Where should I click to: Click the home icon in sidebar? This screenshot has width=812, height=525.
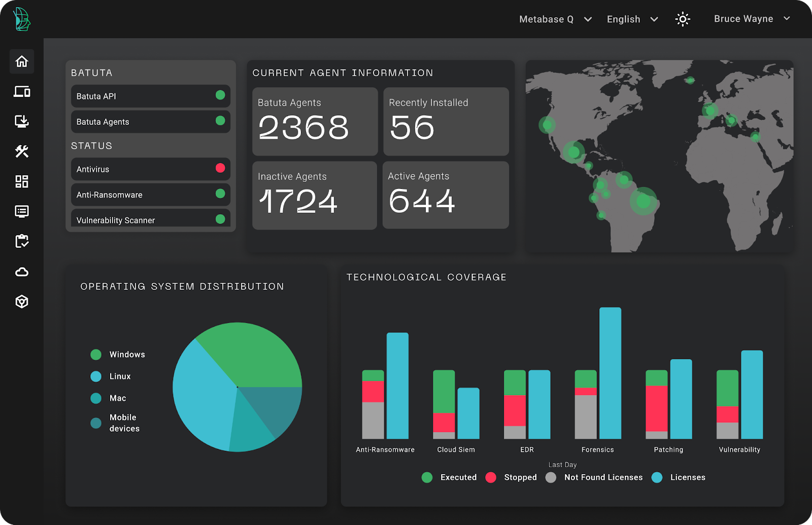(22, 61)
